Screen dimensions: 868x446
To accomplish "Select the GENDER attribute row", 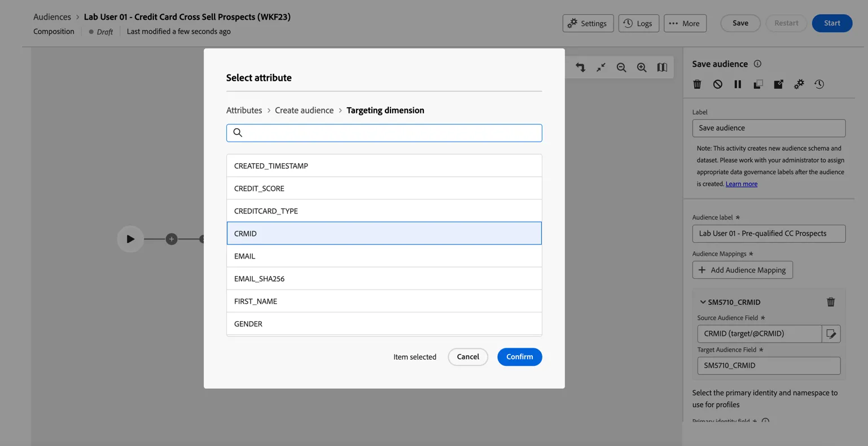I will 384,324.
